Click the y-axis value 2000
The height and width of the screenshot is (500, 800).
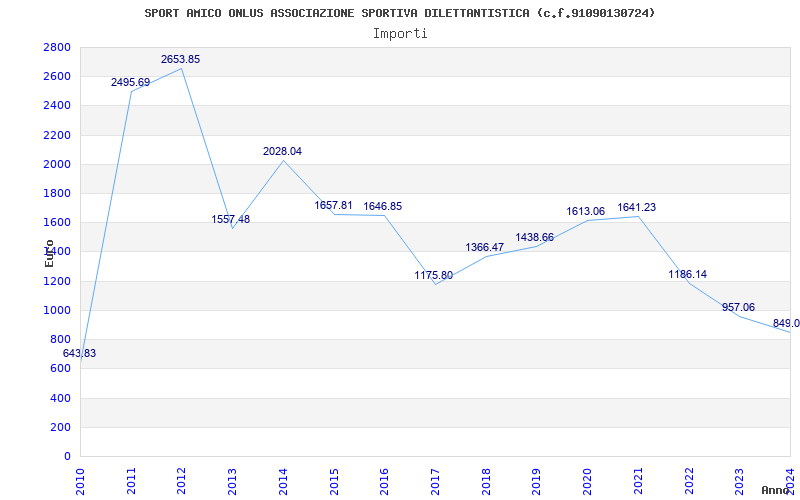57,164
